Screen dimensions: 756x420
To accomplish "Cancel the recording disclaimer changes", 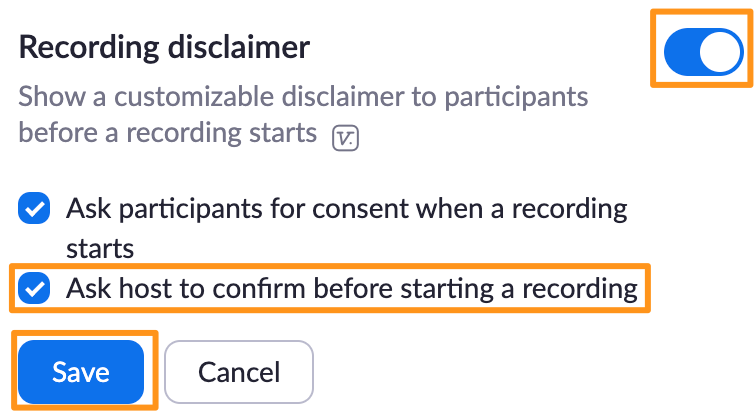I will point(239,372).
